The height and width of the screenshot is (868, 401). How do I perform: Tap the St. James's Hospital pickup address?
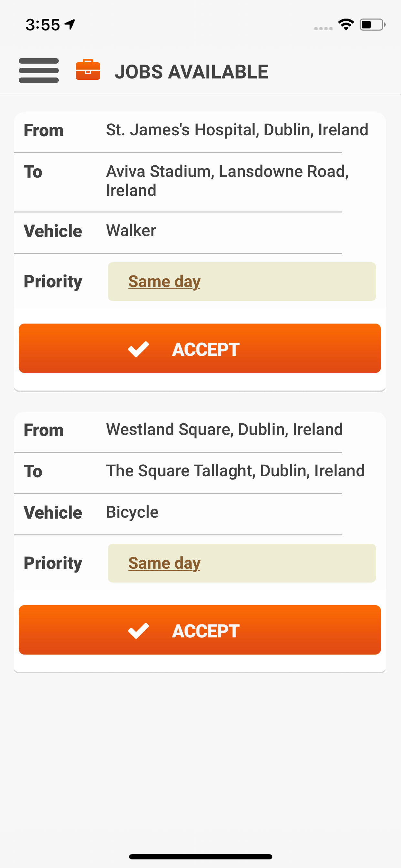click(x=237, y=130)
